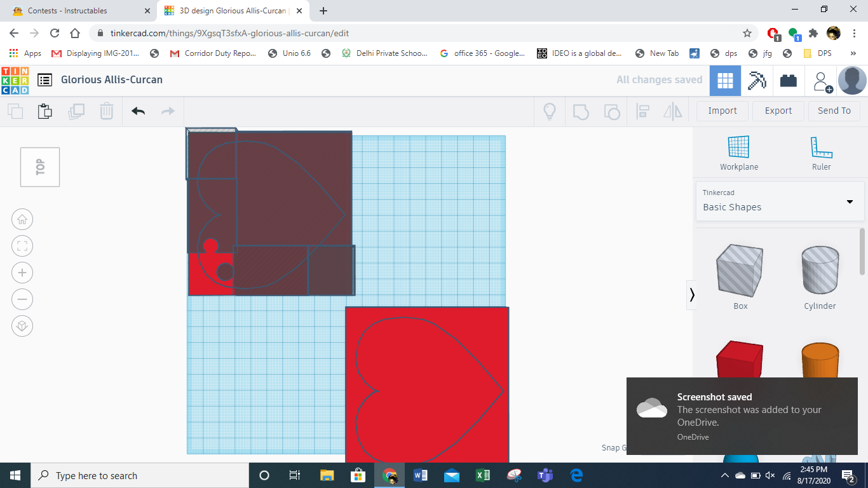The width and height of the screenshot is (868, 488).
Task: Switch between orthographic and perspective view
Action: coord(22,327)
